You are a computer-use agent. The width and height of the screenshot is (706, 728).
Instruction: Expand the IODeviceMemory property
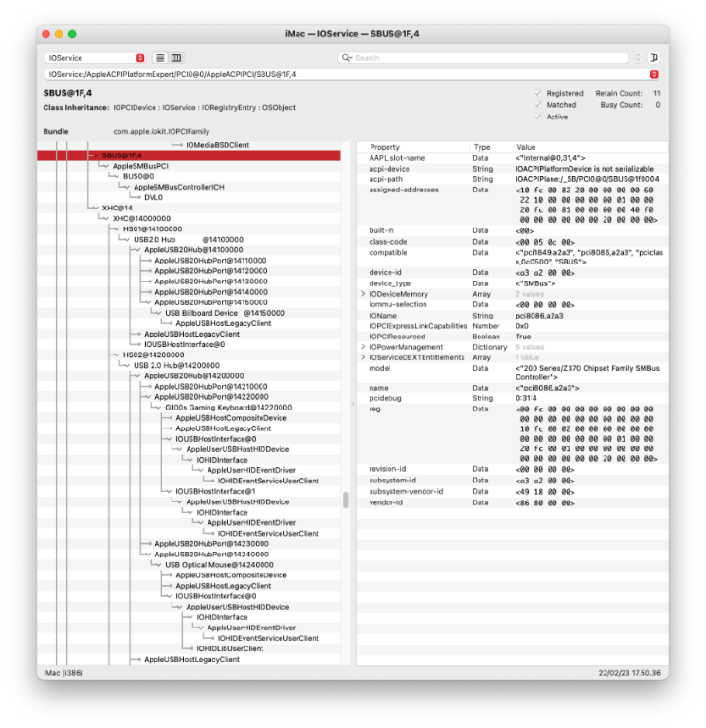click(364, 294)
